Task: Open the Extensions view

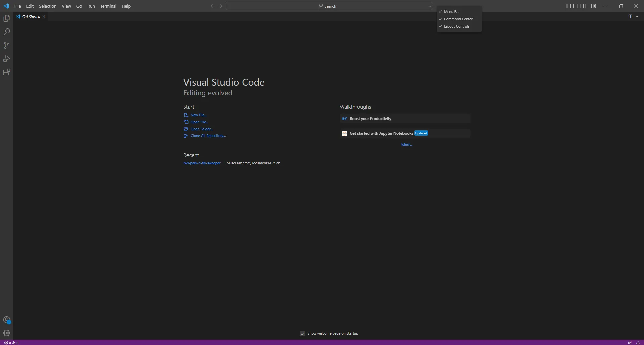Action: point(7,72)
